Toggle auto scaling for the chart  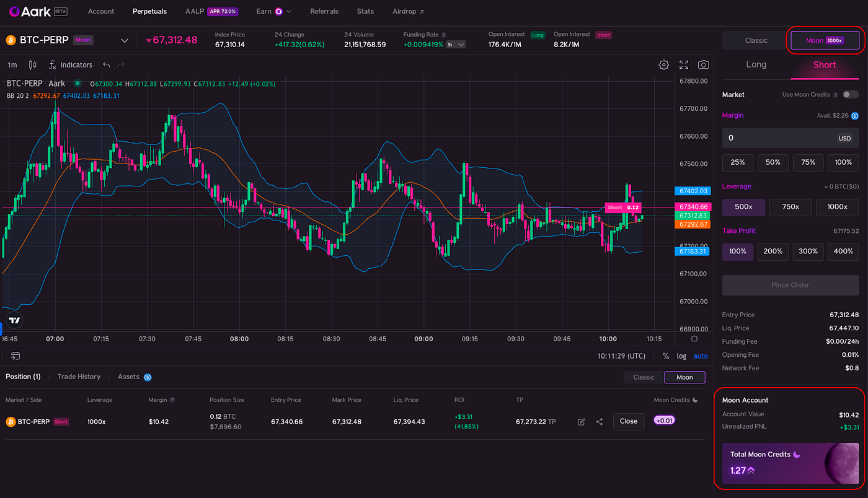tap(701, 356)
